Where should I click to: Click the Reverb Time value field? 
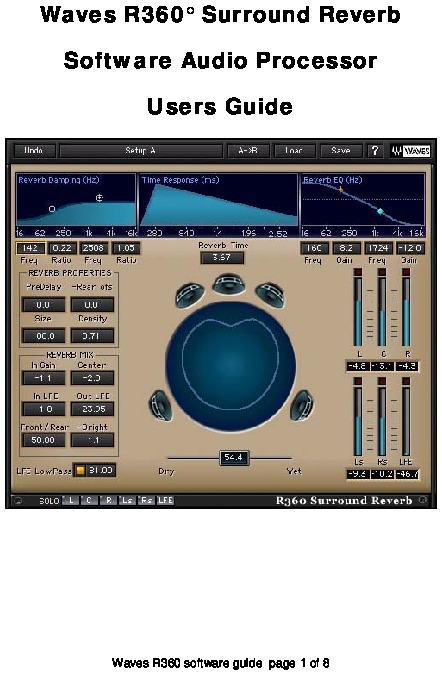[x=222, y=257]
